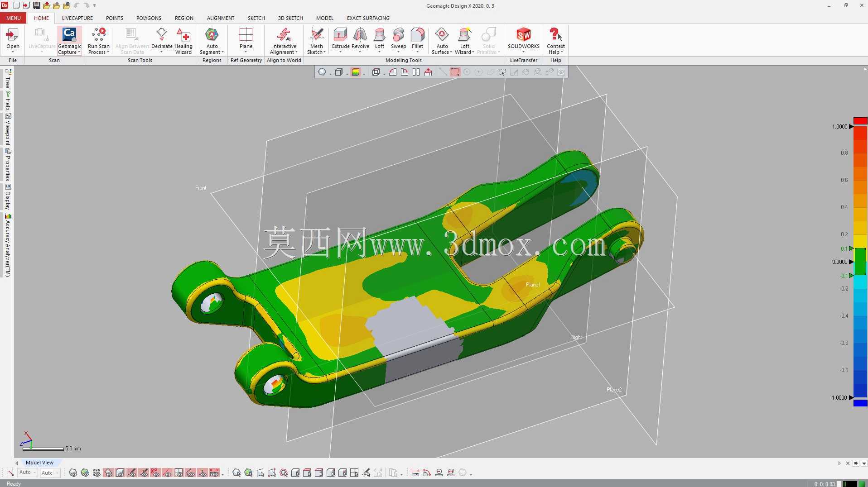Choose the Sweep tool
The height and width of the screenshot is (487, 868).
398,41
